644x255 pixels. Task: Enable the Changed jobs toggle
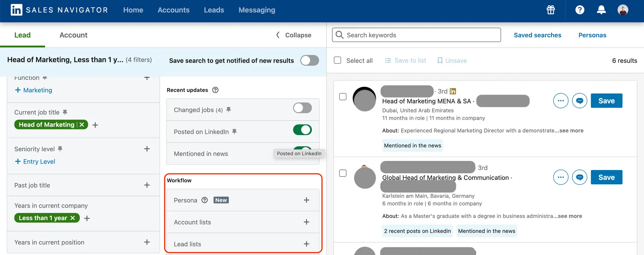302,108
